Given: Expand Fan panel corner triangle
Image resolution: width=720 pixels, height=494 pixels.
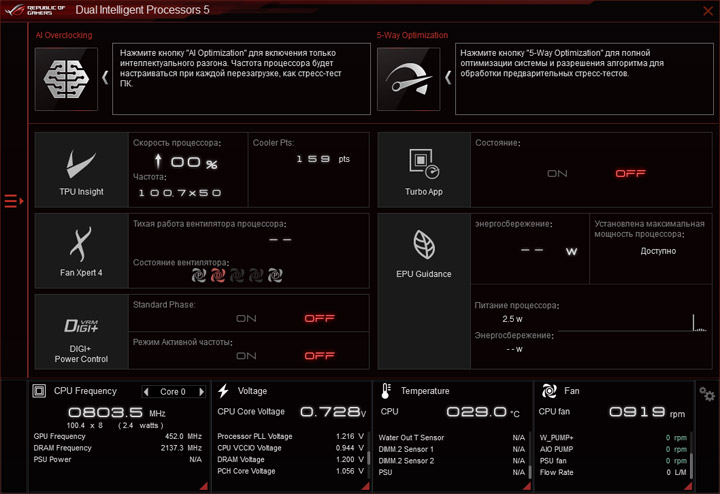Looking at the screenshot, I should click(x=688, y=486).
